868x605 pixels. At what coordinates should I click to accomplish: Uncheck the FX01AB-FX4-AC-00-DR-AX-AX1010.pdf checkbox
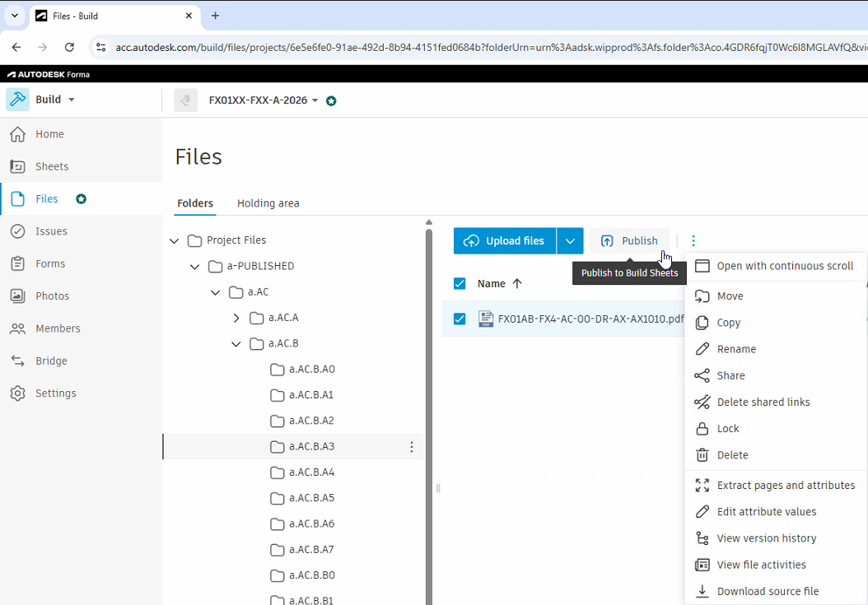pos(460,319)
